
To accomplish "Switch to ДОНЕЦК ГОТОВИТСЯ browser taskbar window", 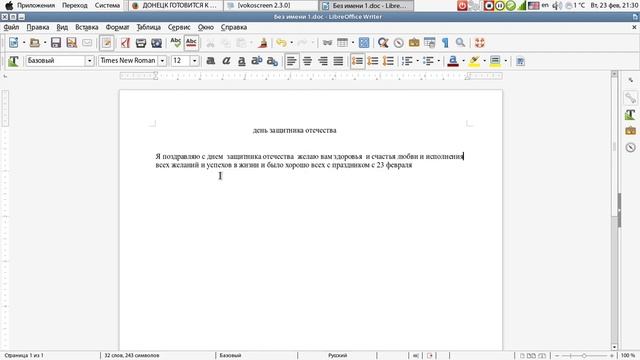I will pyautogui.click(x=176, y=5).
